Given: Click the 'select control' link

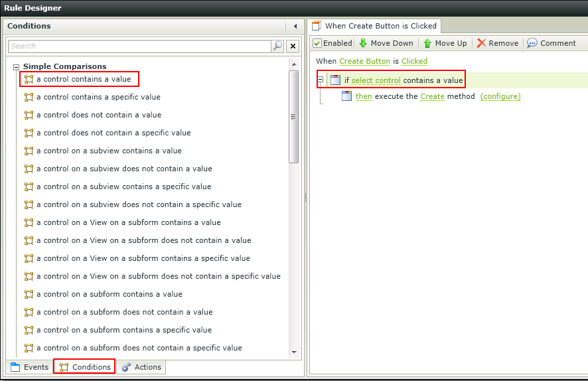Looking at the screenshot, I should (x=376, y=80).
